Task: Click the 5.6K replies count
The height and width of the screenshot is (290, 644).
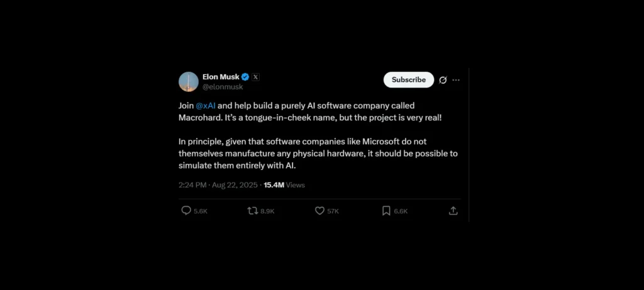Action: tap(201, 211)
